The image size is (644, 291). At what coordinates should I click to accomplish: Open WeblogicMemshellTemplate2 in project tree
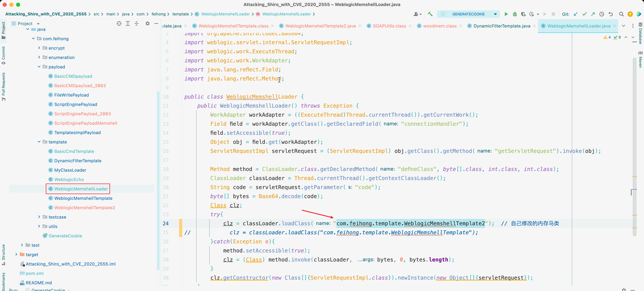point(85,208)
